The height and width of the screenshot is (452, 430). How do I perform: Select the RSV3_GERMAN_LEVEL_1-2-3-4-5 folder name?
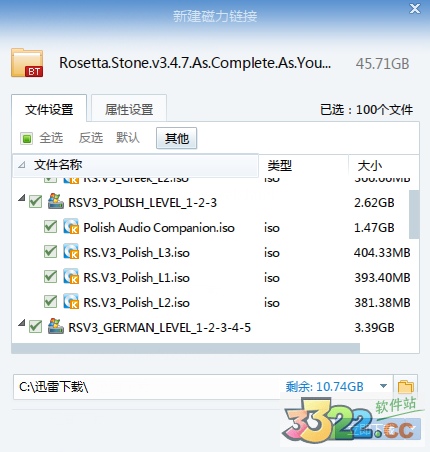click(159, 328)
